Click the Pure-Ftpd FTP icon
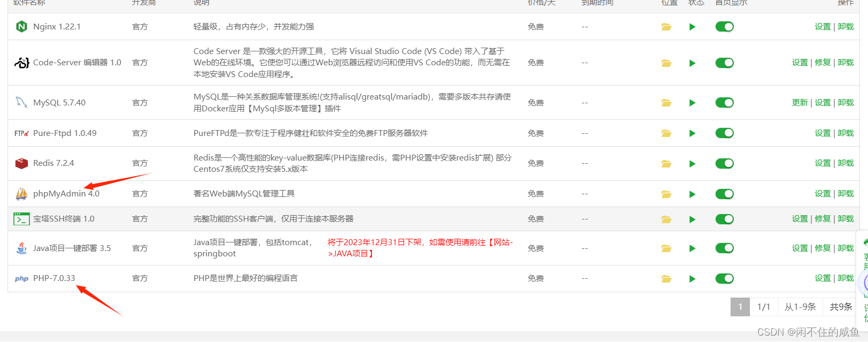The height and width of the screenshot is (342, 868). pos(21,133)
